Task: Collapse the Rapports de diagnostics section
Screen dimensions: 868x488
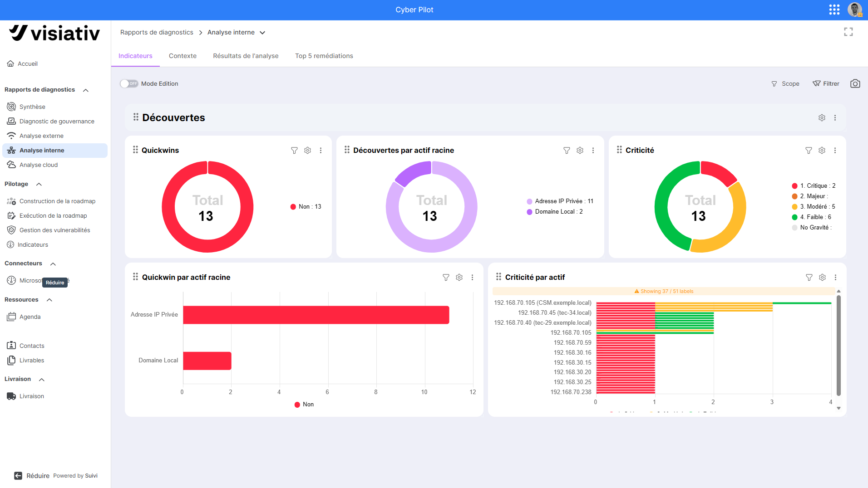Action: [86, 90]
